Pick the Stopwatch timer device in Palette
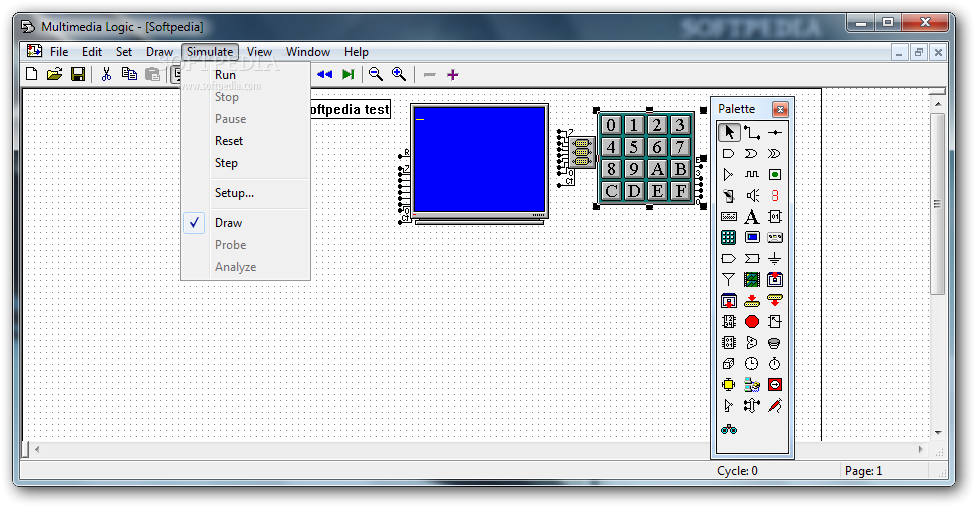 [x=774, y=364]
